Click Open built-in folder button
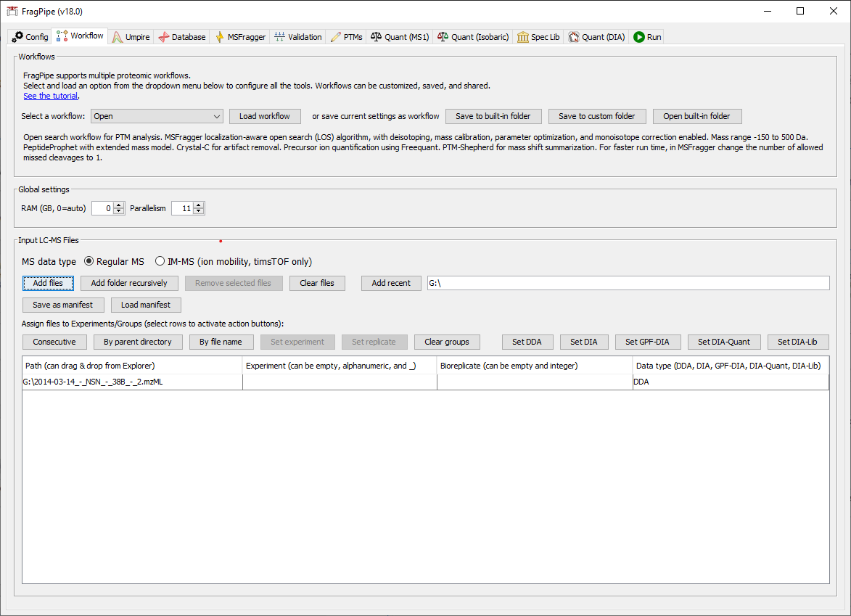Screen dimensions: 851x616 [x=696, y=116]
